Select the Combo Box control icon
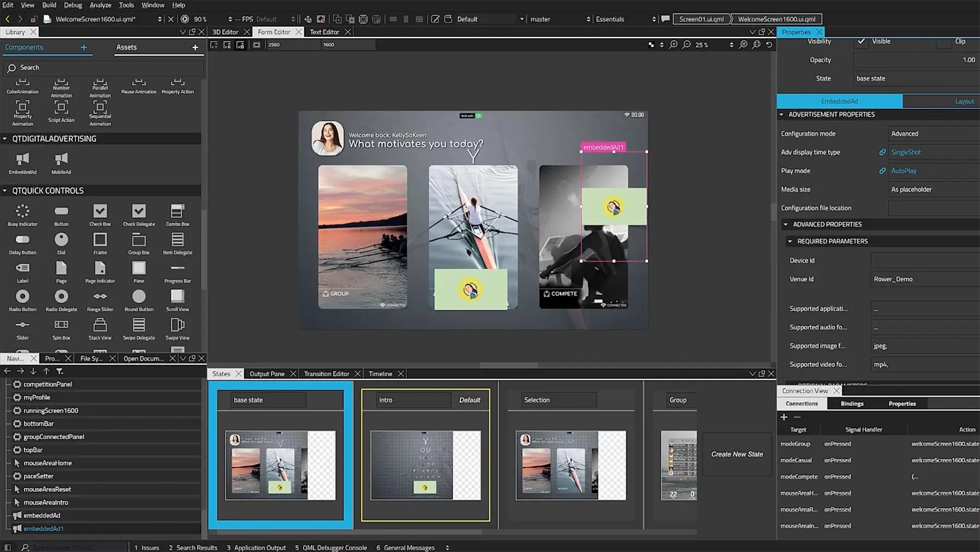This screenshot has width=980, height=552. click(177, 211)
